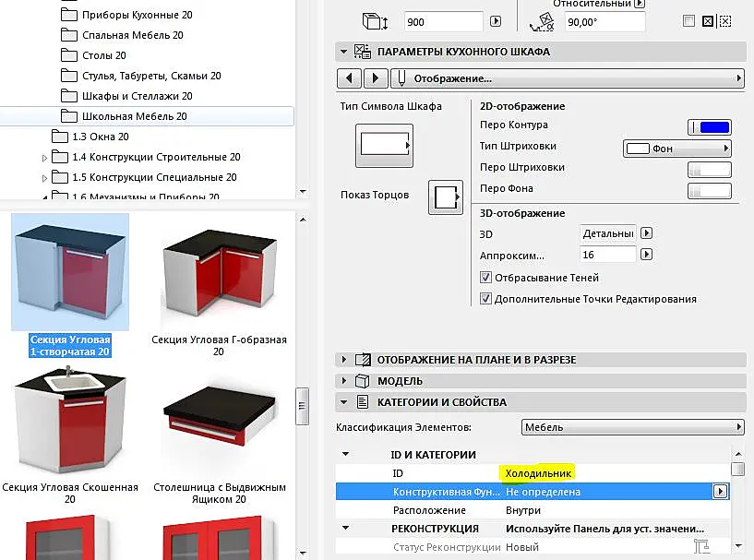
Task: Click the next page arrow button
Action: tap(376, 78)
